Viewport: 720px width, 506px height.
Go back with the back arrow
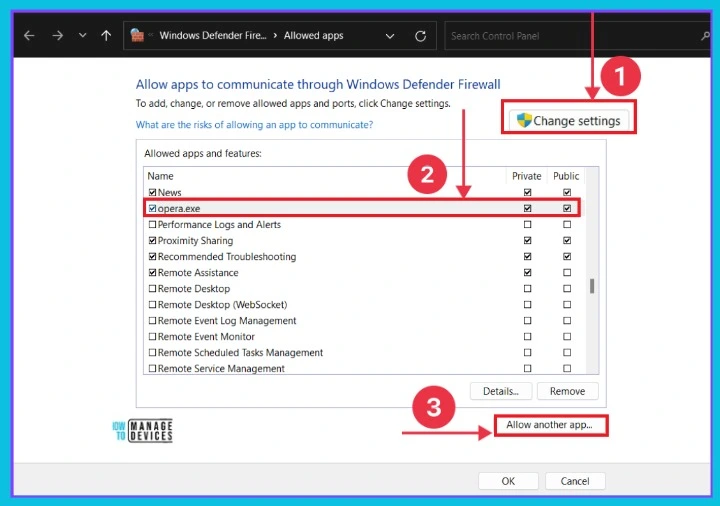[x=29, y=36]
